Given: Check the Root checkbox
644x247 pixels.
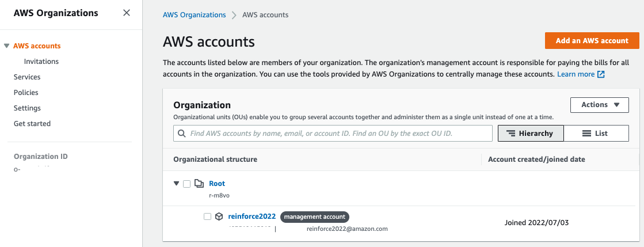Looking at the screenshot, I should tap(186, 184).
